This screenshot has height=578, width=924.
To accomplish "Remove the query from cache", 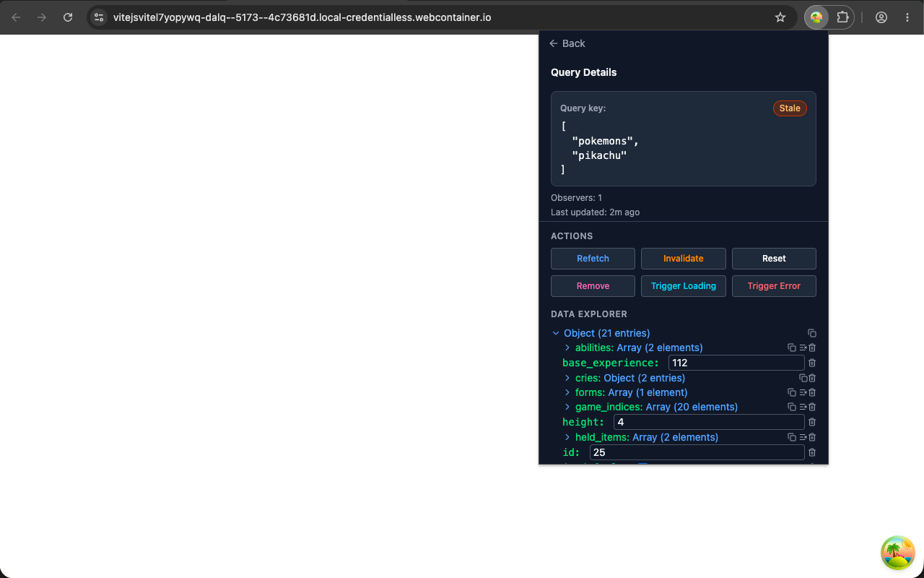I will tap(593, 286).
